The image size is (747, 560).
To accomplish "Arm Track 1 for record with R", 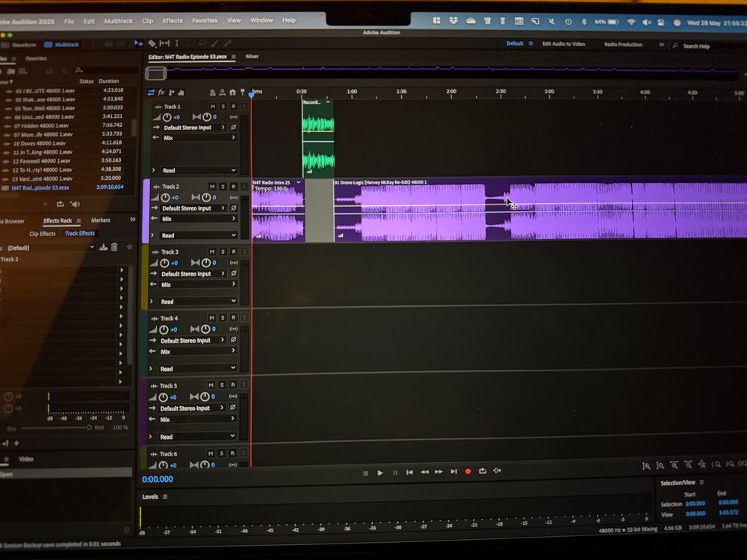I will coord(233,106).
